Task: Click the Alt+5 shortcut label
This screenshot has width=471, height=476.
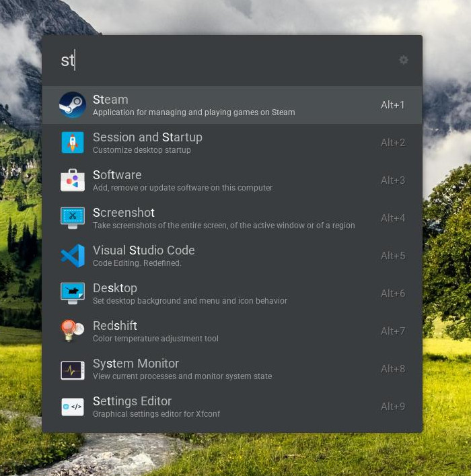Action: click(393, 256)
